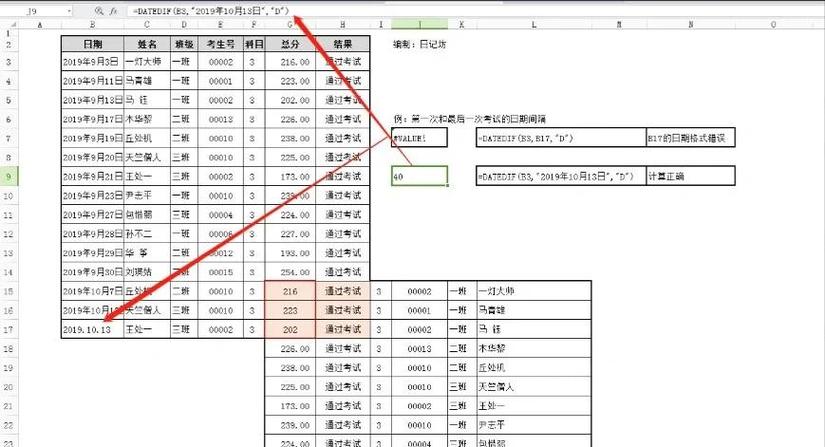Select column G header
Image resolution: width=825 pixels, height=447 pixels.
click(x=291, y=27)
